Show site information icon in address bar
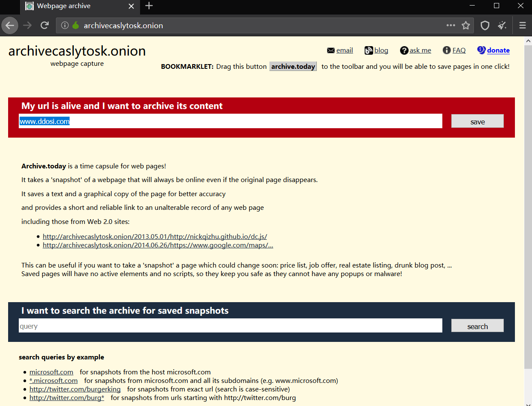 (x=65, y=26)
